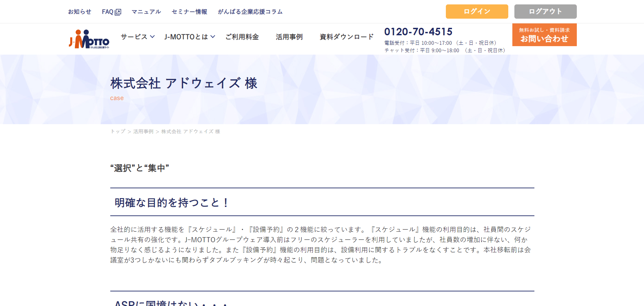644x306 pixels.
Task: Click the J-MOTTO logo
Action: pyautogui.click(x=89, y=39)
